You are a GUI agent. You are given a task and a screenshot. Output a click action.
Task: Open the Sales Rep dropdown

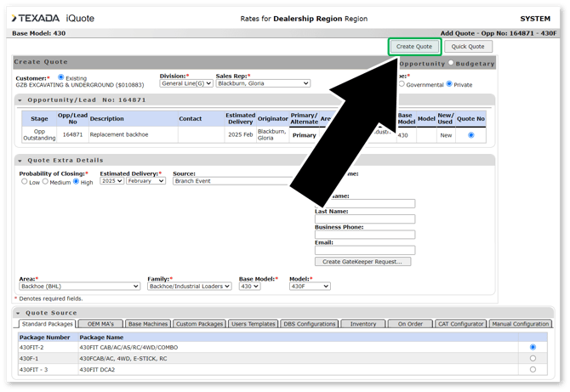pyautogui.click(x=262, y=83)
